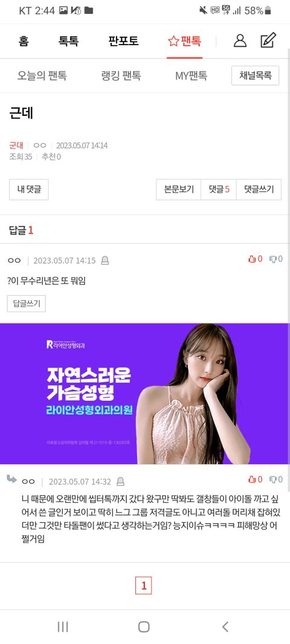Switch to the 판포토 tab
The width and height of the screenshot is (290, 644).
(123, 41)
